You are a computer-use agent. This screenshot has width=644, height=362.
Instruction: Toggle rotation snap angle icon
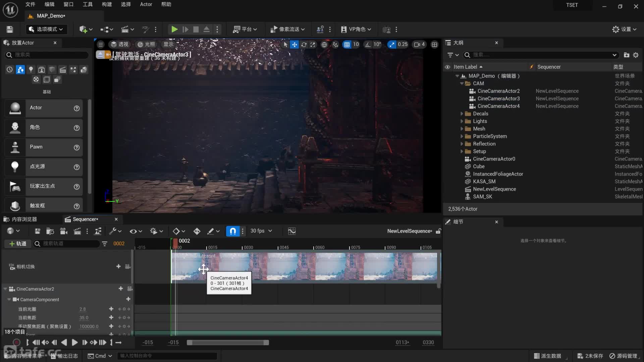368,45
